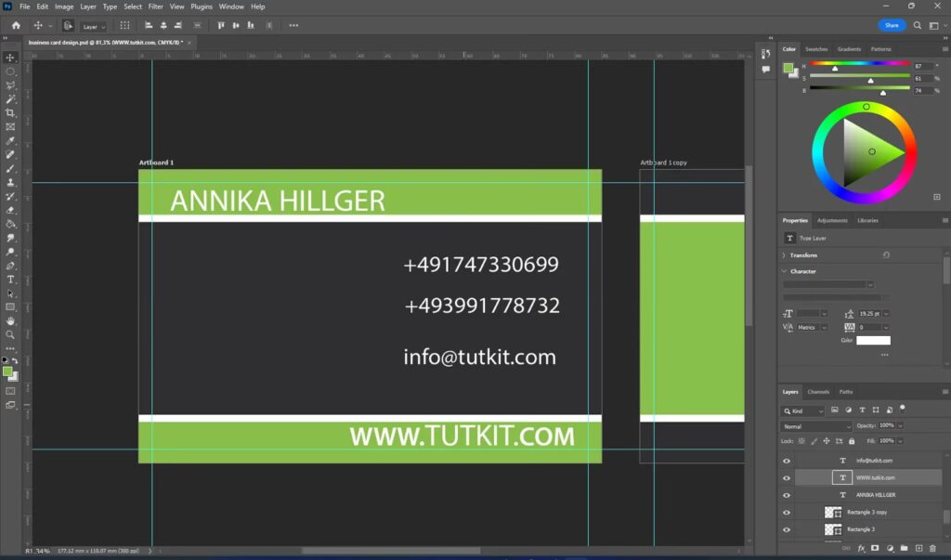Switch to the Channels tab

818,392
